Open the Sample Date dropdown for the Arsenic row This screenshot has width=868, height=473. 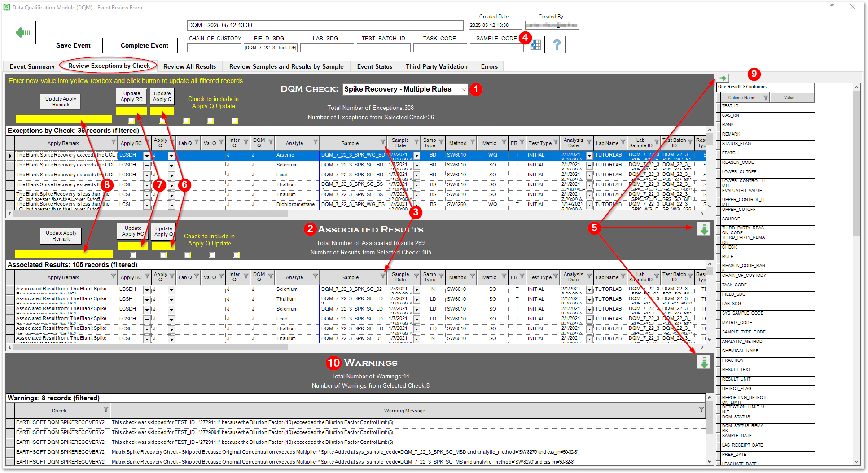pos(416,155)
